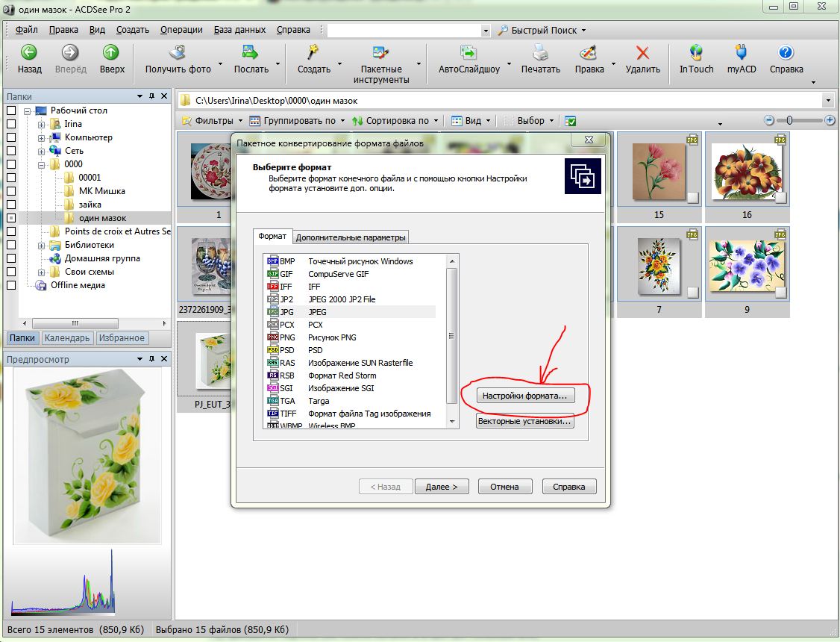Click the Вперёд forward arrow icon
840x642 pixels.
pos(70,52)
